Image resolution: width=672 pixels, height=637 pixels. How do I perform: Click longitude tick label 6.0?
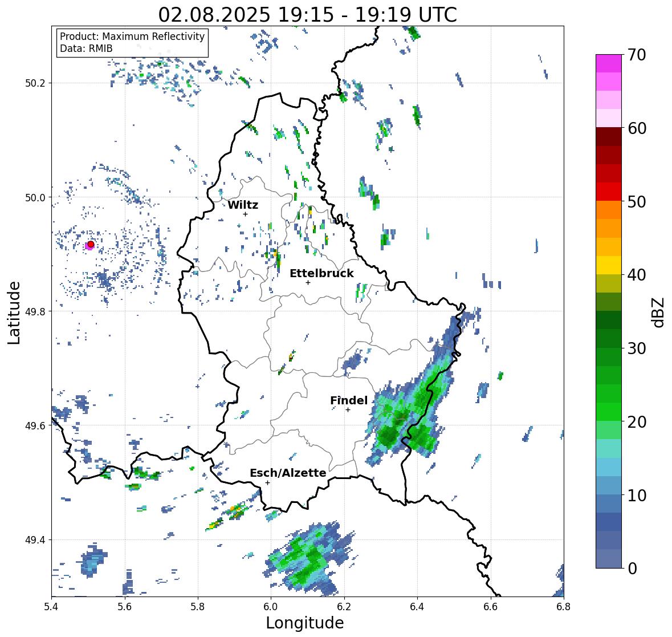[x=271, y=606]
